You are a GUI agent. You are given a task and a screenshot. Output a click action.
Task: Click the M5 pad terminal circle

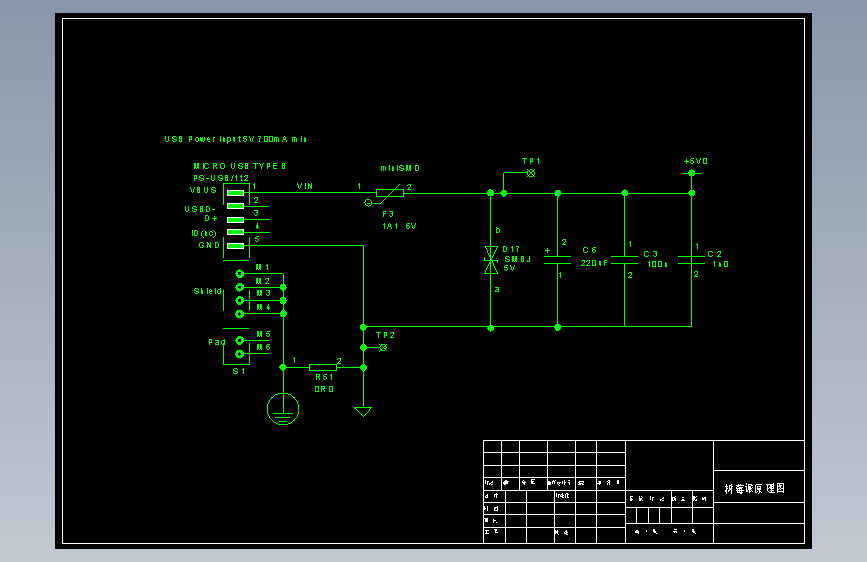point(239,340)
